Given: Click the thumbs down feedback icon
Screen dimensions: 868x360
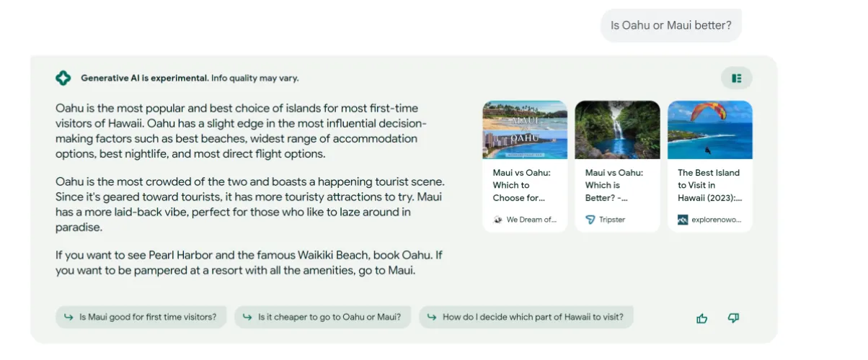Looking at the screenshot, I should point(734,318).
